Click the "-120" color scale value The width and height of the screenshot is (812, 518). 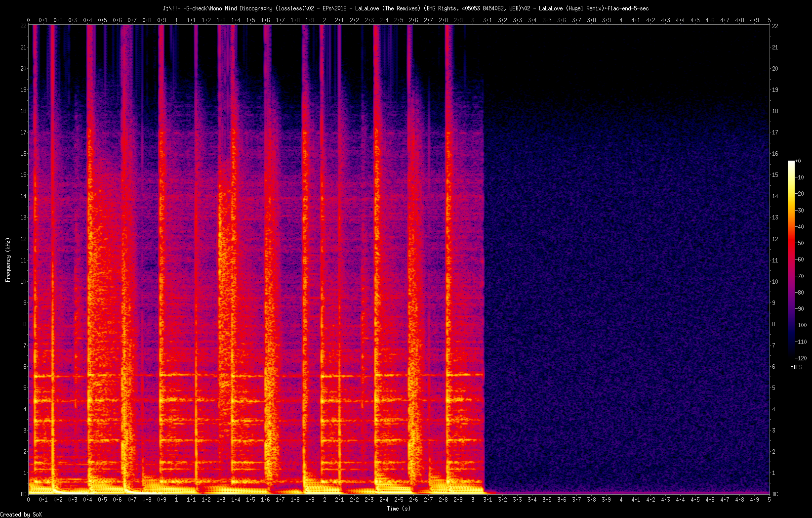[x=801, y=358]
